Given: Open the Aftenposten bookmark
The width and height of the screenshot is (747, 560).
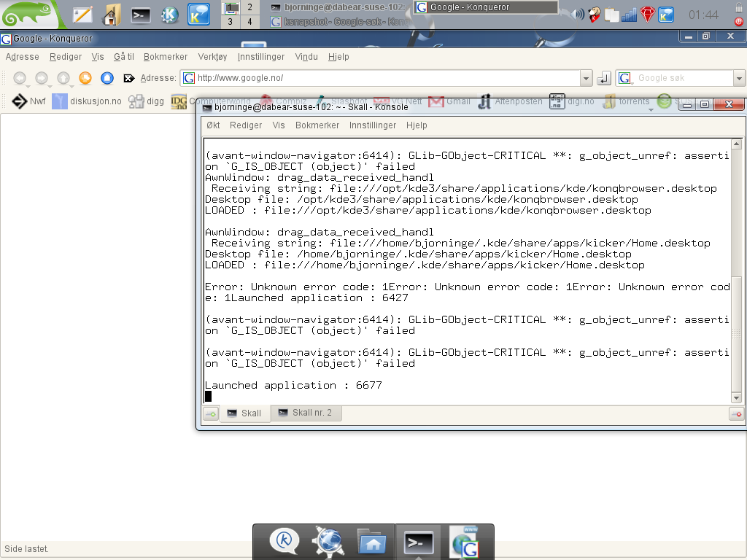Looking at the screenshot, I should coord(510,101).
